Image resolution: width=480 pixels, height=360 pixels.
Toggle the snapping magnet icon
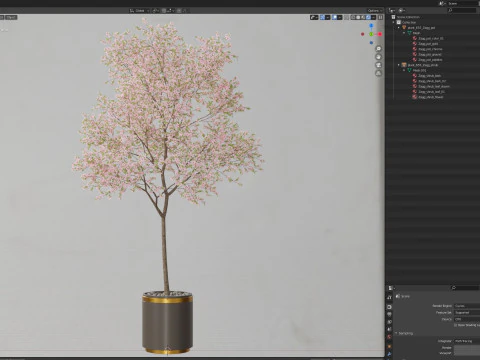click(164, 11)
